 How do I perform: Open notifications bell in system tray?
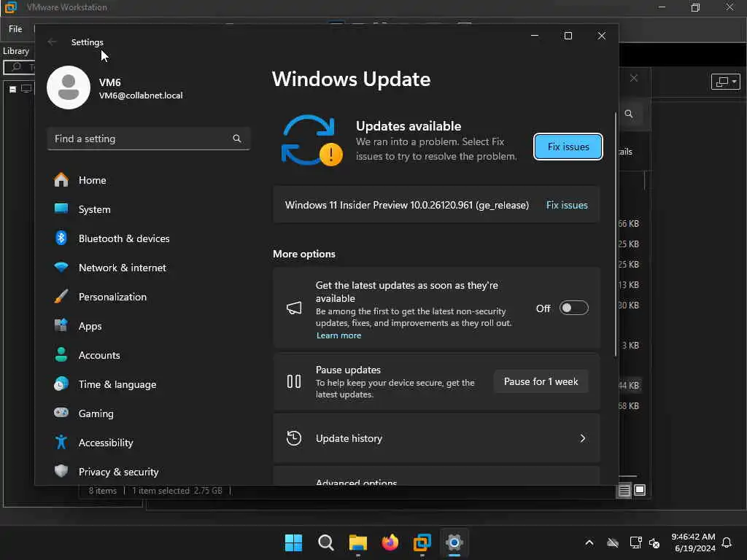pyautogui.click(x=727, y=542)
